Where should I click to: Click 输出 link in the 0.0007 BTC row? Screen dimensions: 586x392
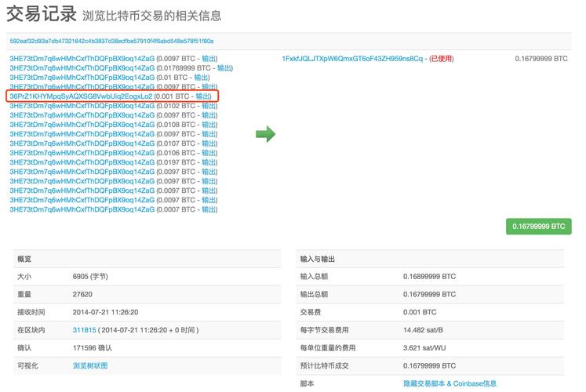pos(209,209)
